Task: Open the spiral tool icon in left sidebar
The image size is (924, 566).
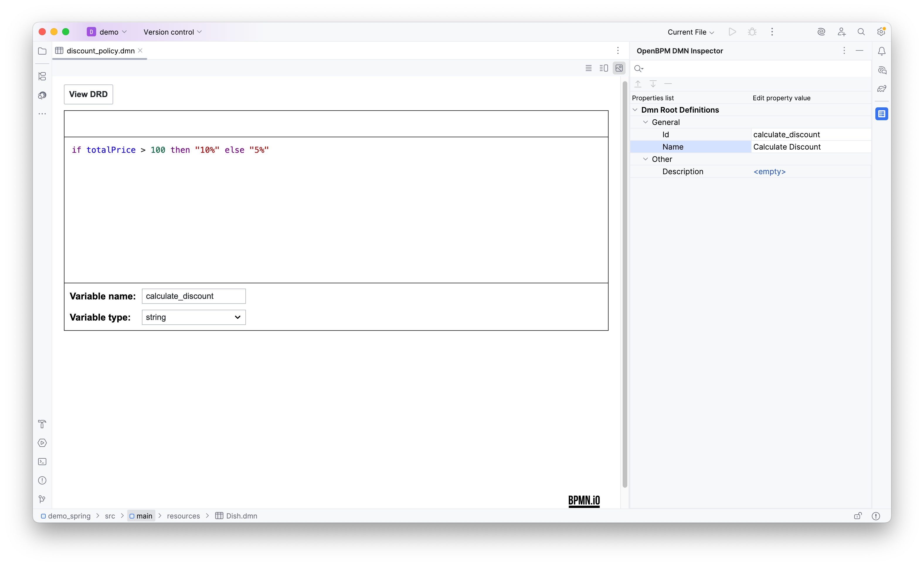Action: point(43,95)
